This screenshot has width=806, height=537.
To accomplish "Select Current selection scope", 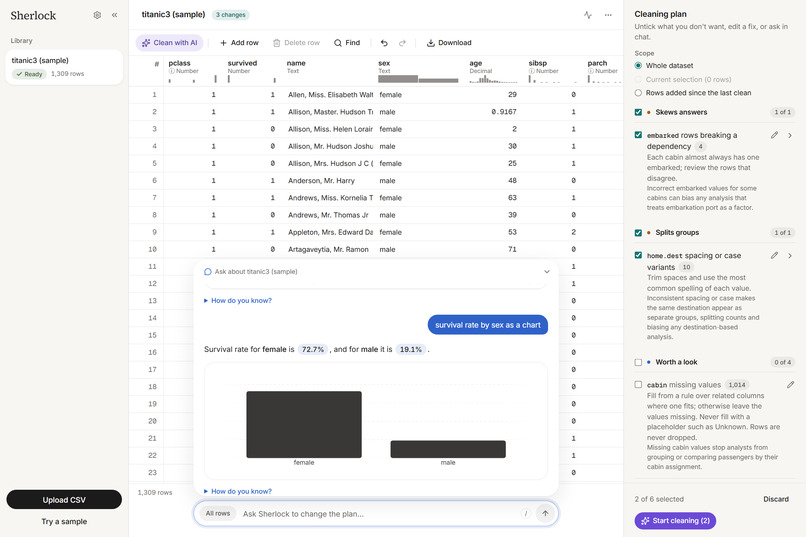I will point(638,79).
